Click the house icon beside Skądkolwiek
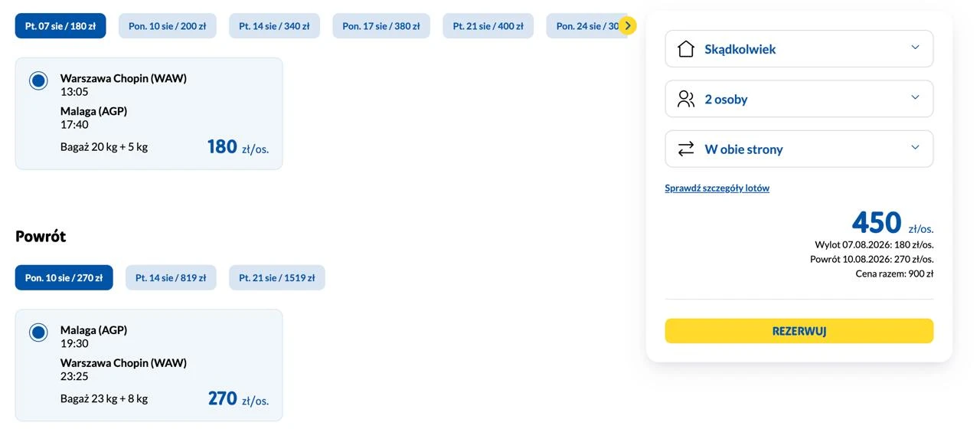This screenshot has height=439, width=980. point(686,49)
